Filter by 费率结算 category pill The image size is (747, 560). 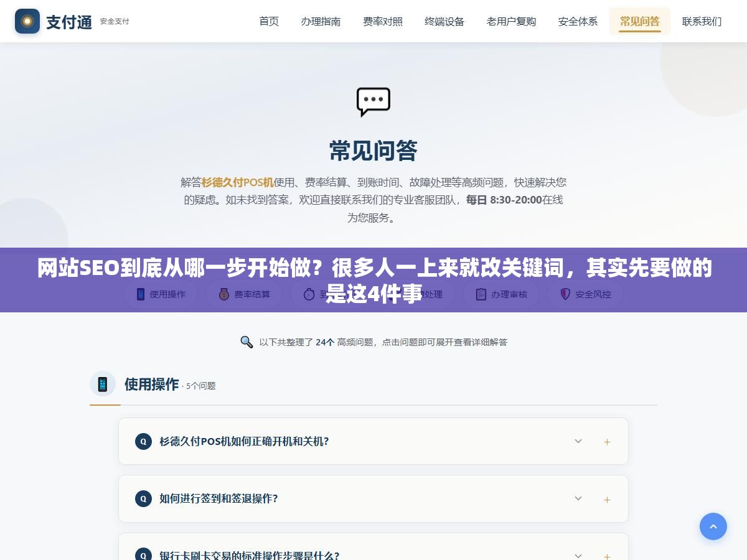coord(245,294)
